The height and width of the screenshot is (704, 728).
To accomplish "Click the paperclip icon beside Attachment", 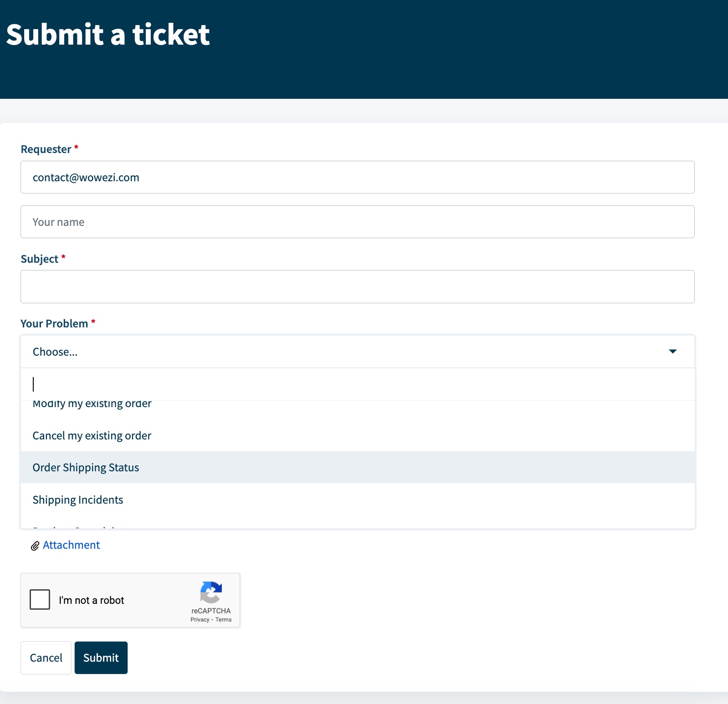I will [35, 546].
